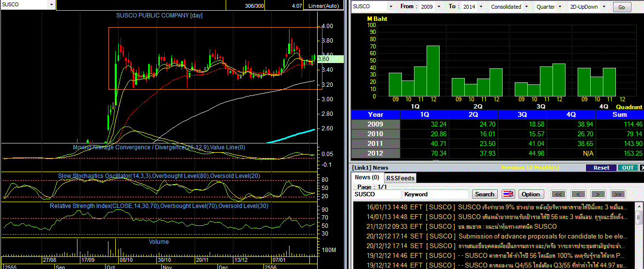Go to previous news page (<)

click(578, 194)
